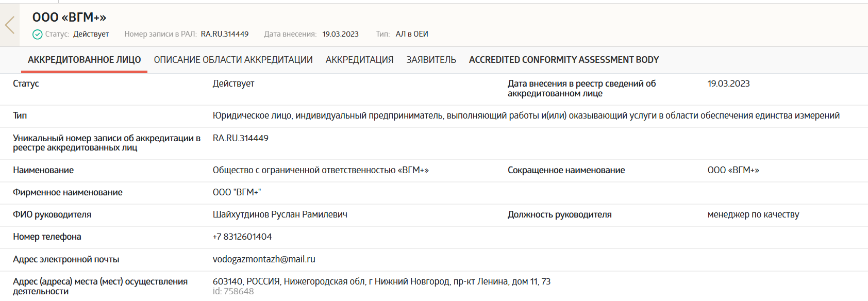Click the Нижний Новгород address line
Image resolution: width=868 pixels, height=301 pixels.
tap(381, 281)
